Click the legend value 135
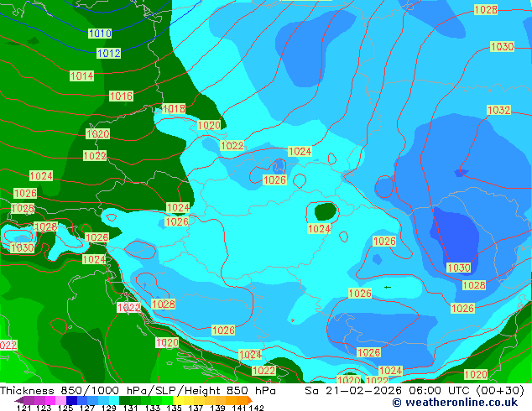This screenshot has width=532, height=411. click(x=174, y=408)
